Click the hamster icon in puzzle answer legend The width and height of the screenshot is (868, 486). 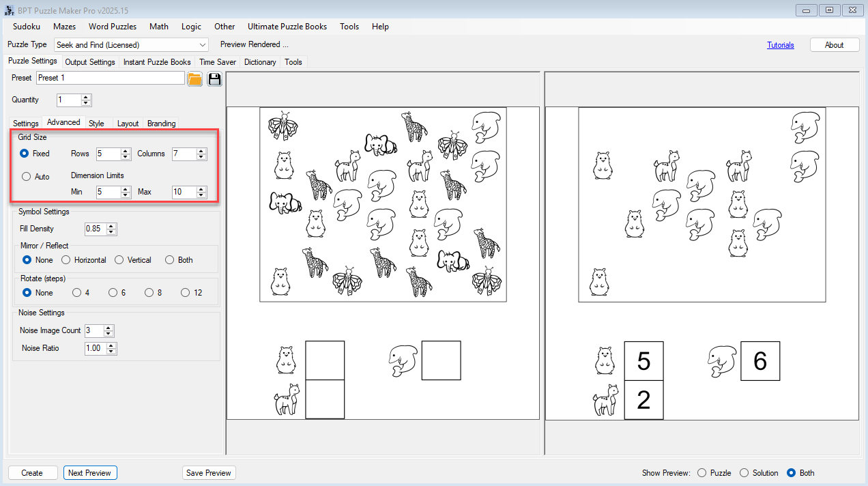[x=285, y=360]
